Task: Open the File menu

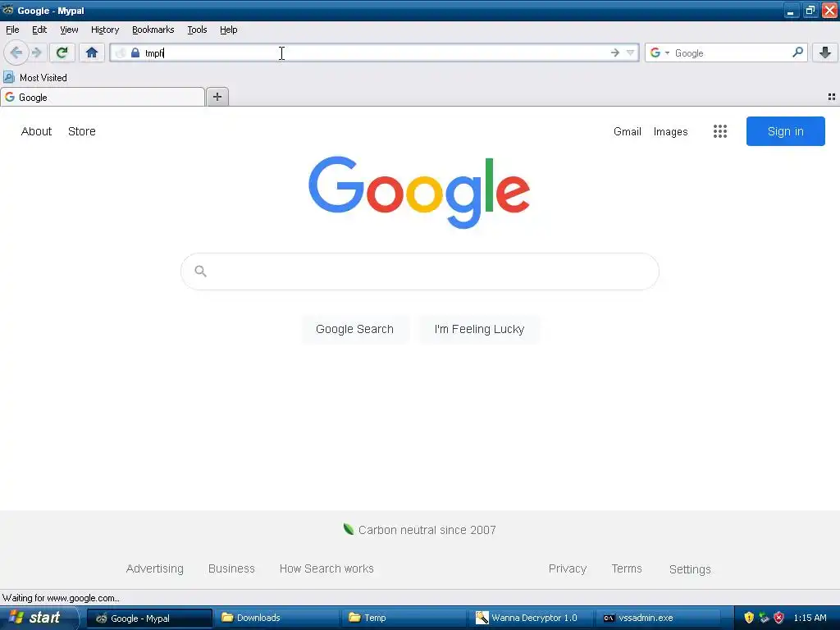Action: [12, 30]
